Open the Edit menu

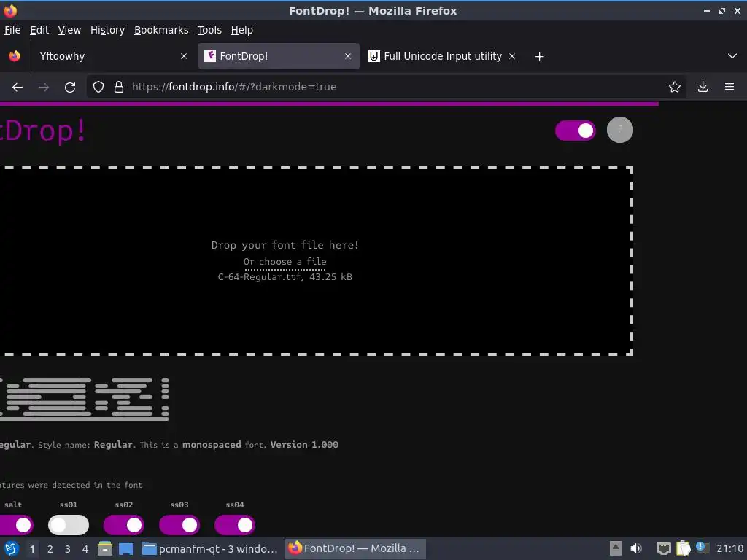(x=39, y=30)
